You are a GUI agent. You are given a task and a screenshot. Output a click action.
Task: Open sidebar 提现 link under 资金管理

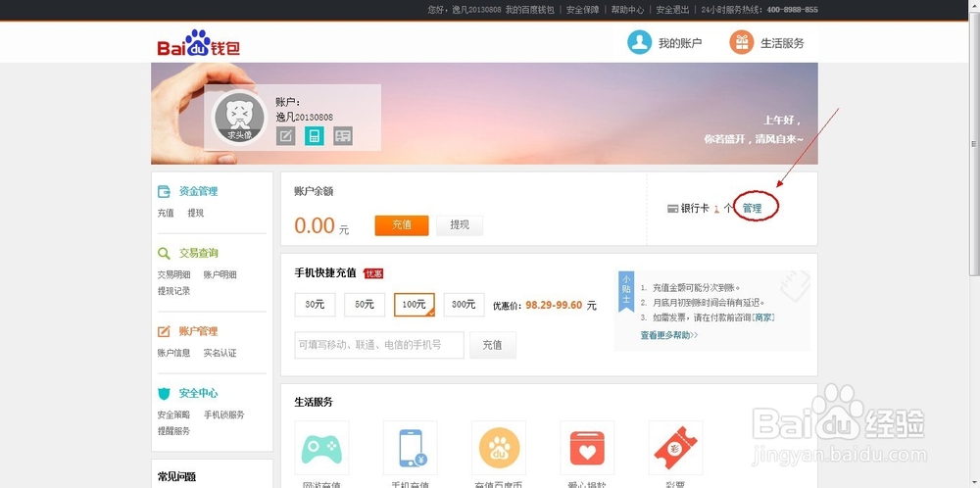196,213
